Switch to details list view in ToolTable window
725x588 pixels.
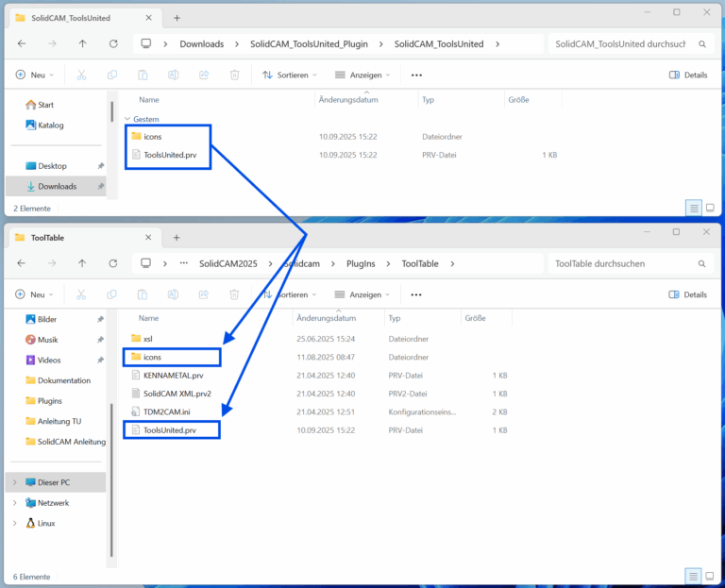[x=693, y=576]
